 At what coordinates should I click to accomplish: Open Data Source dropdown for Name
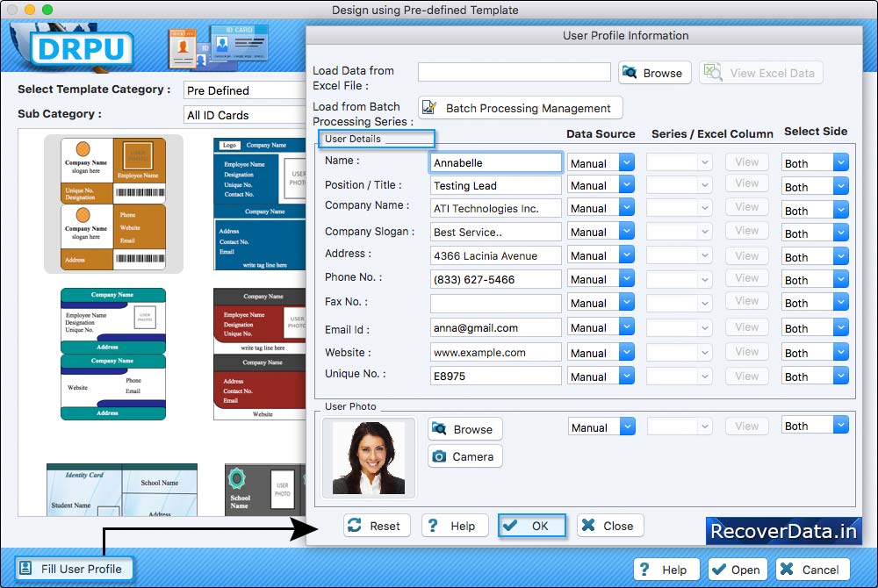click(601, 163)
